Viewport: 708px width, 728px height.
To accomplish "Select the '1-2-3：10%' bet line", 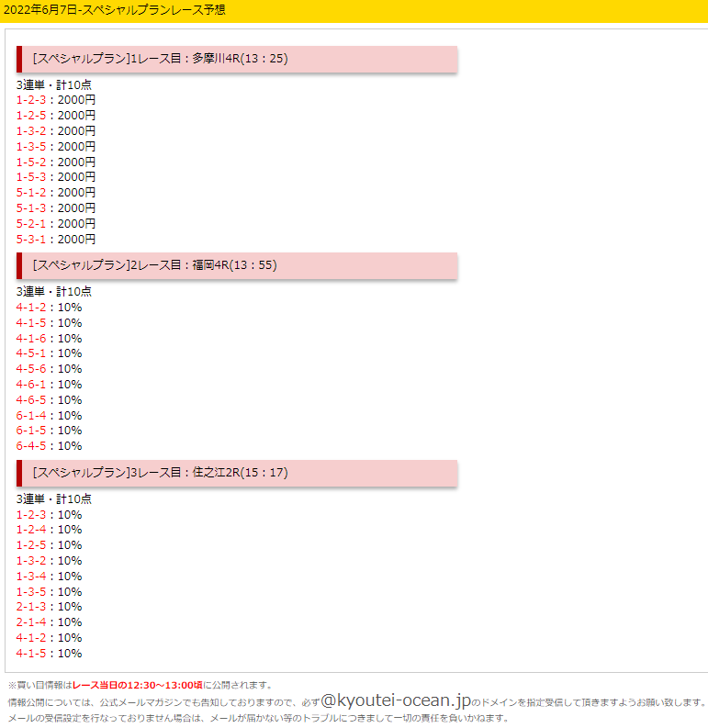I will coord(50,515).
